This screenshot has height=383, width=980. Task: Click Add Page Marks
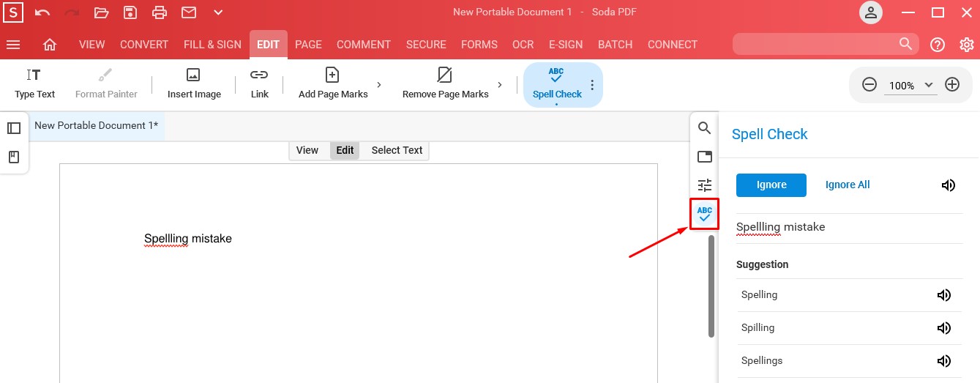click(333, 84)
